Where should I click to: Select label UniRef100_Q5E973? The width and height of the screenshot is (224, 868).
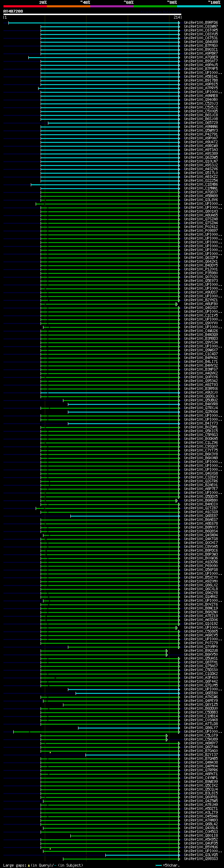pos(201,281)
